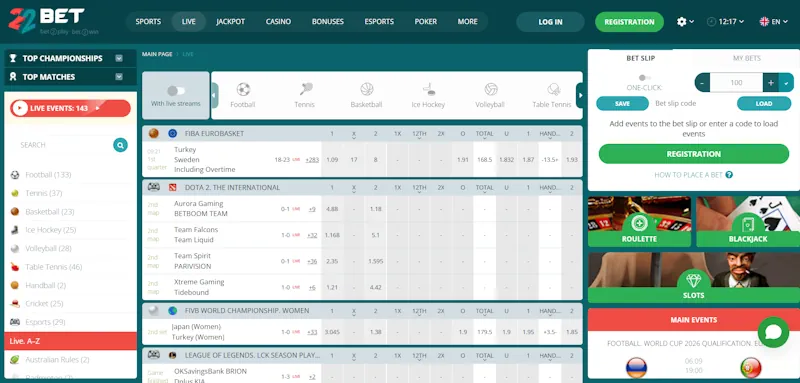Show previous sports with carousel left arrow

coord(214,95)
